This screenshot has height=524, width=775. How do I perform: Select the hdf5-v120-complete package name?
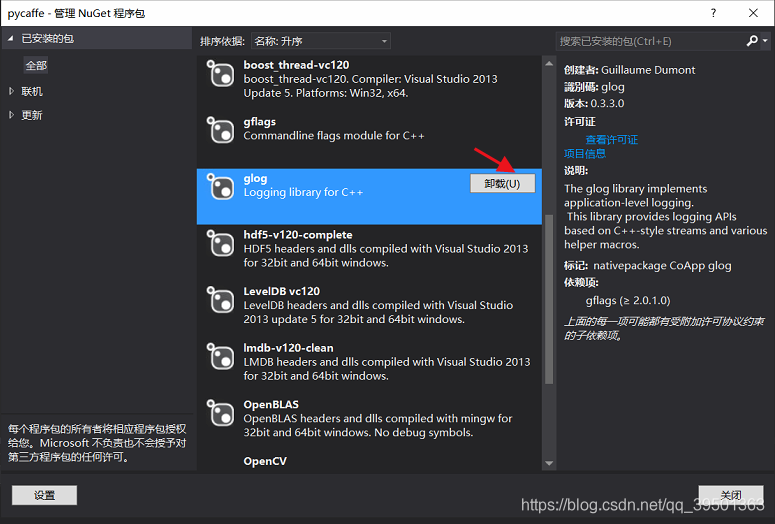(298, 235)
